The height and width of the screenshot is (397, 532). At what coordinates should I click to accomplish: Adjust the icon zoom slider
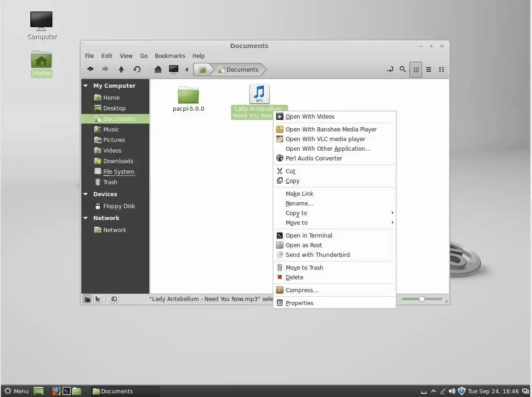(422, 299)
